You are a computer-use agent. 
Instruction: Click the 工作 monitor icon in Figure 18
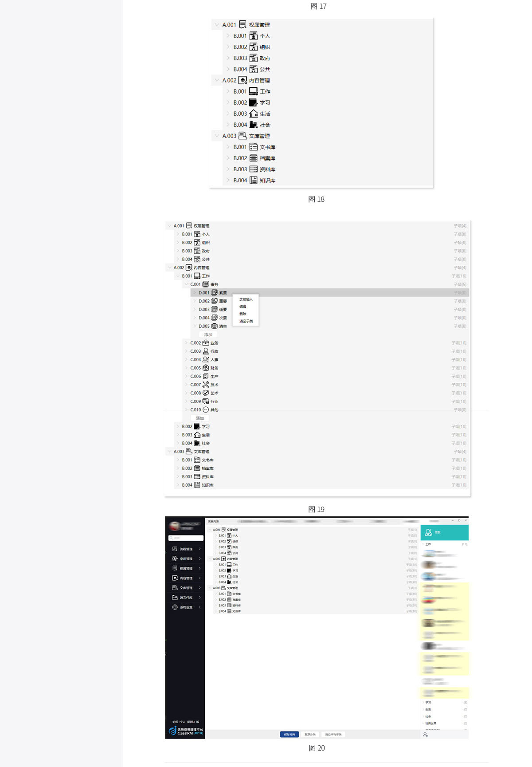(x=253, y=91)
